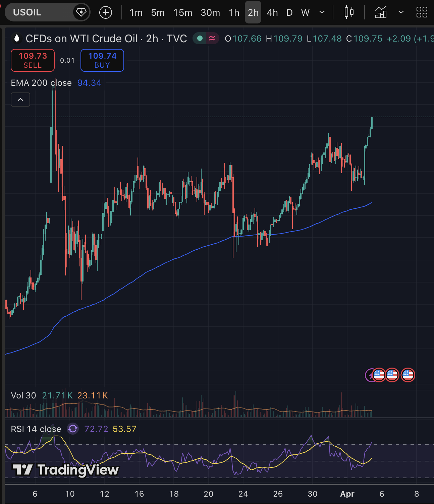Viewport: 434px width, 504px height.
Task: Select the 15m interval
Action: pos(183,13)
